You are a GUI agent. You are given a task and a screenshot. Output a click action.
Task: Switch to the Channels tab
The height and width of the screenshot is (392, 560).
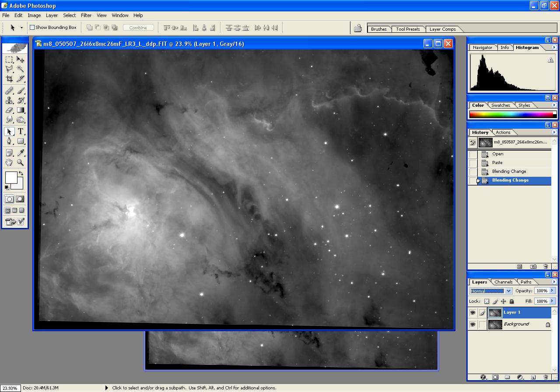503,282
